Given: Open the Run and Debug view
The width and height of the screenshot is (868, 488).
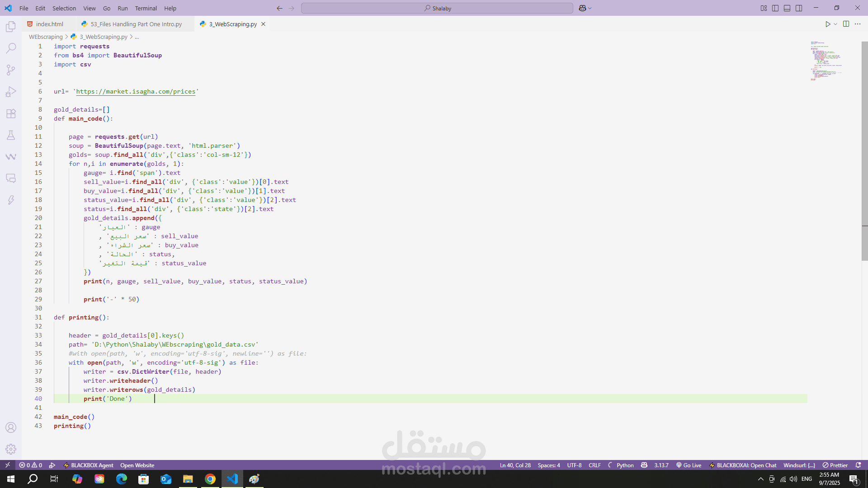Looking at the screenshot, I should [x=11, y=92].
